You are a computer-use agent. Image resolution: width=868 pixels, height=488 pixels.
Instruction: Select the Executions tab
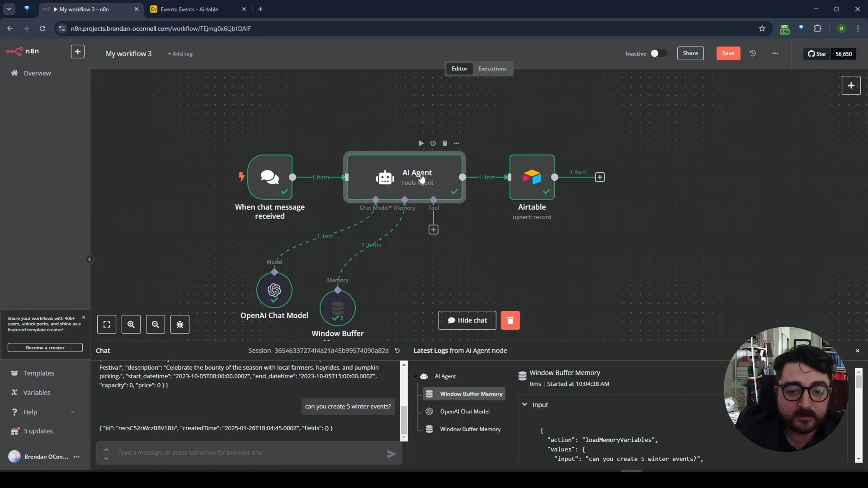492,68
